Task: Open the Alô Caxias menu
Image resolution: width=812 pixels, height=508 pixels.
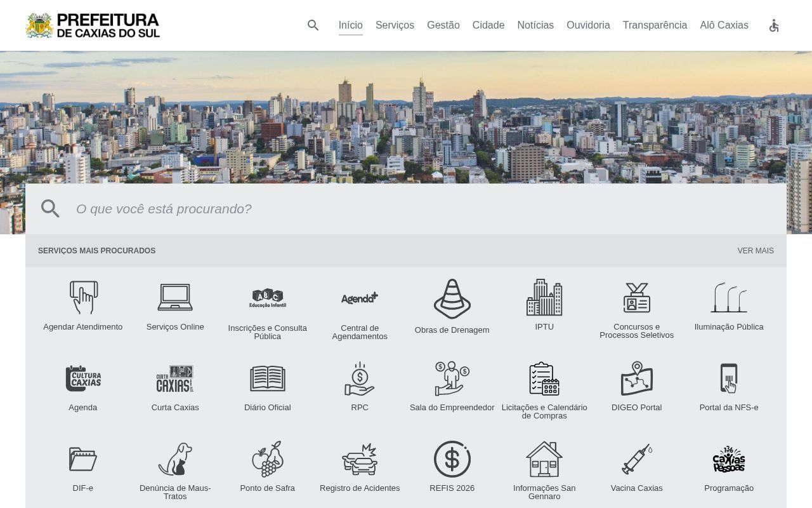Action: (x=724, y=25)
